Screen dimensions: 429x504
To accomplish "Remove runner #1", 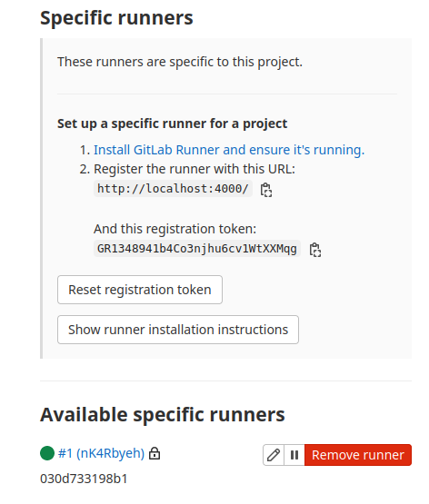I will pos(358,455).
